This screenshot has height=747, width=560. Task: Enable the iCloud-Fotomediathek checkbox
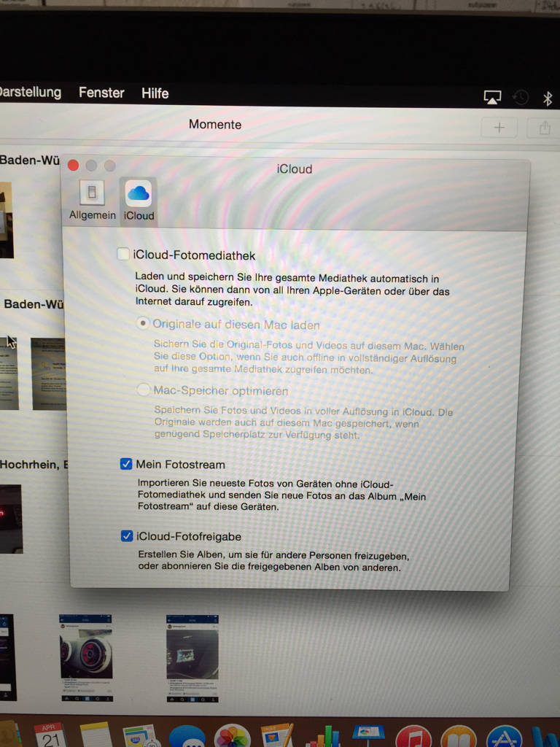123,254
